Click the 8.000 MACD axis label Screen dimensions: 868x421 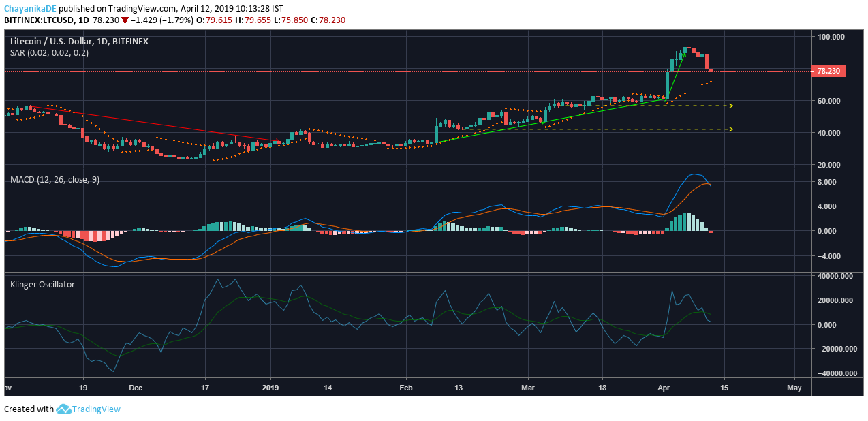tap(827, 183)
